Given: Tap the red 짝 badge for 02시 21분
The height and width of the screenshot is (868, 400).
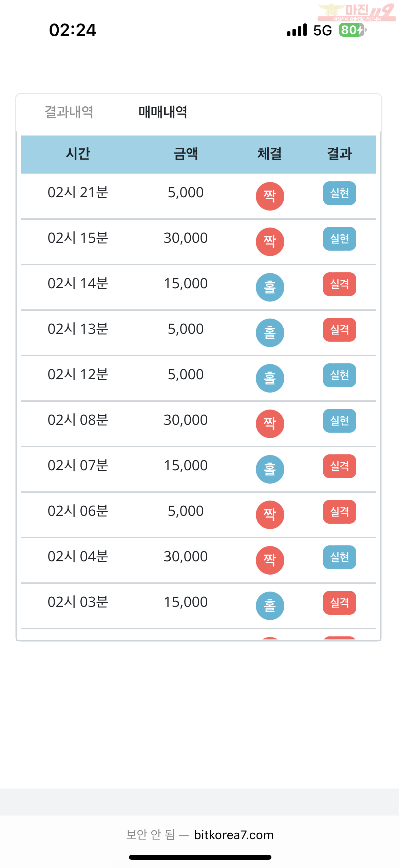Looking at the screenshot, I should (270, 196).
